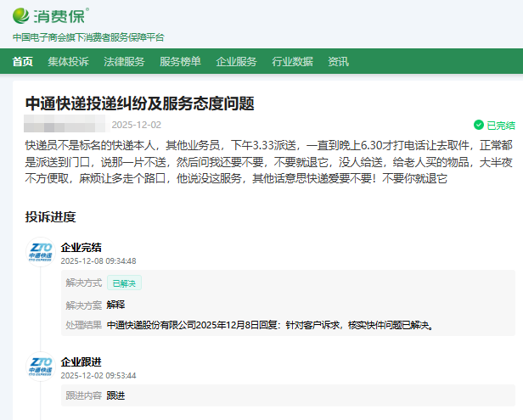Click the 消费保 logo
The image size is (523, 420).
[51, 14]
